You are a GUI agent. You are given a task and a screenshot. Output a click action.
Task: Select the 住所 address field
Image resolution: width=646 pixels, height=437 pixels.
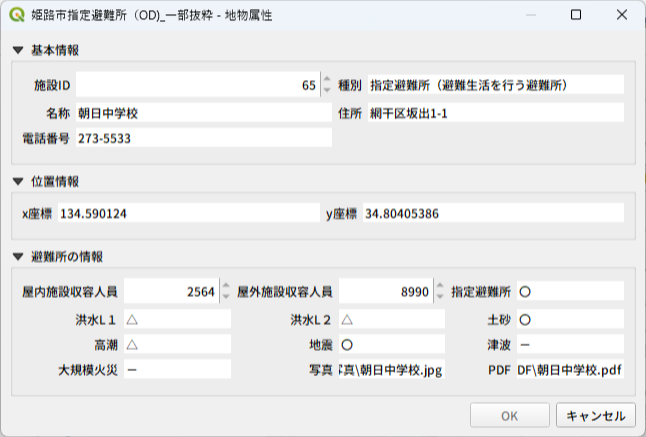coord(494,112)
